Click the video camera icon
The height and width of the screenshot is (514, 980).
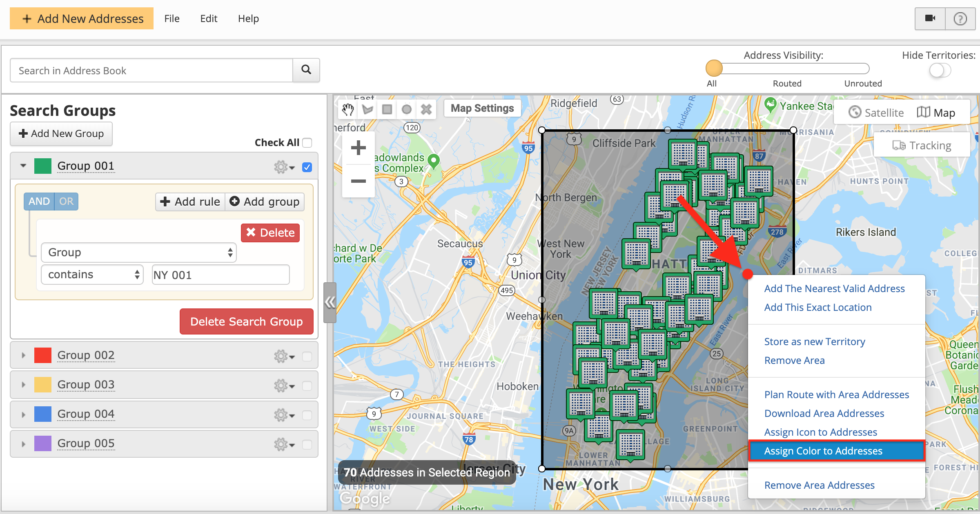(x=930, y=18)
